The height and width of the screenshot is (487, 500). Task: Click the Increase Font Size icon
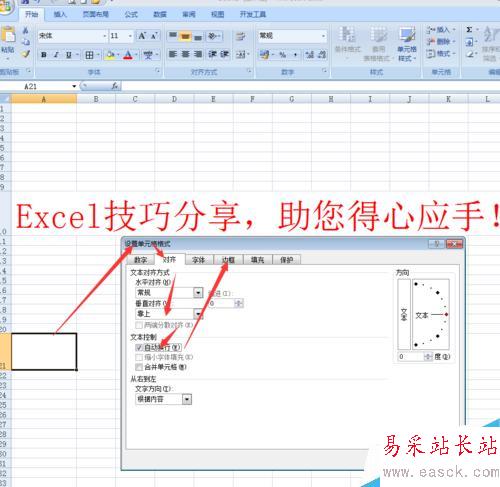pyautogui.click(x=142, y=36)
